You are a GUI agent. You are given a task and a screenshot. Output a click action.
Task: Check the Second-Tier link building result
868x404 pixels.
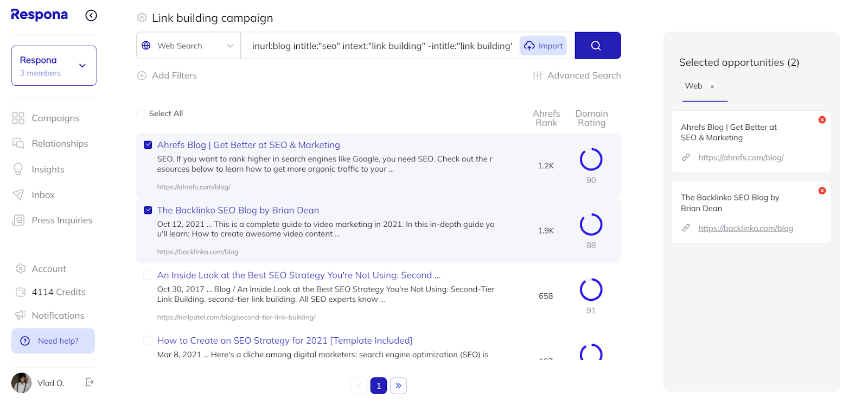coord(148,275)
